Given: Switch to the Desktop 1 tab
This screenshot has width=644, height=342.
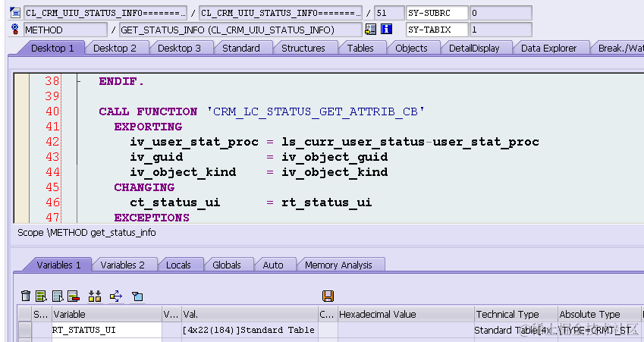Looking at the screenshot, I should tap(52, 48).
